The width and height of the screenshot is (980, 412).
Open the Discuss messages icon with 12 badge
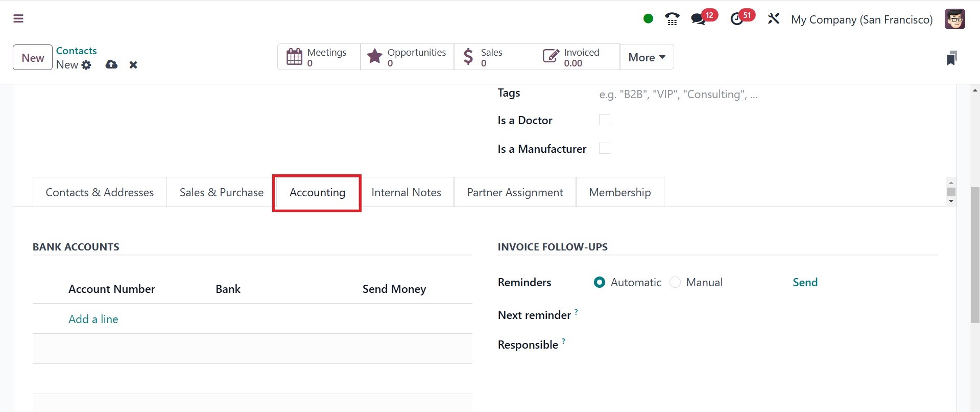pos(698,19)
